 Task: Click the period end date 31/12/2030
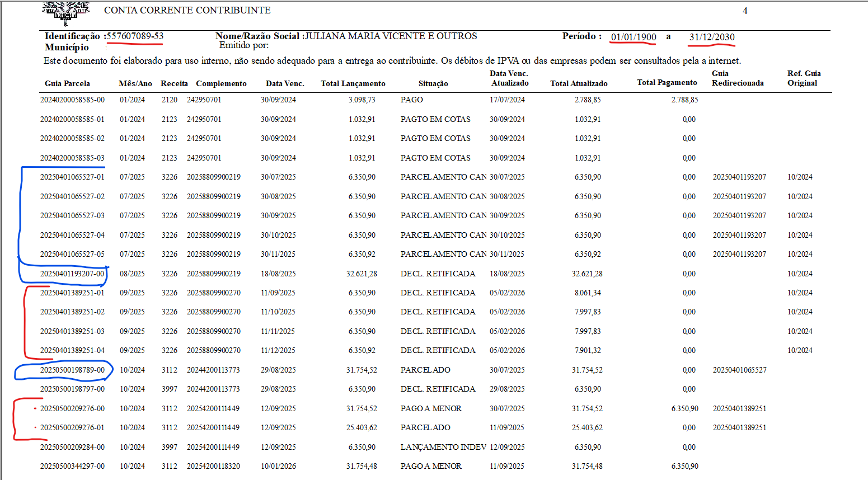click(712, 37)
